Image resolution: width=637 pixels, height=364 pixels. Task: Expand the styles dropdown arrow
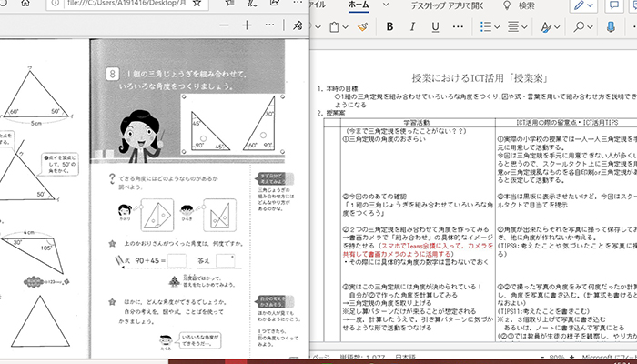tap(557, 27)
